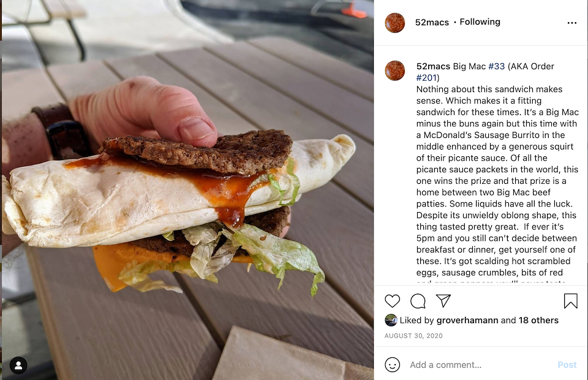This screenshot has height=380, width=588.
Task: Open 52macs avatar beside the caption
Action: click(x=395, y=70)
